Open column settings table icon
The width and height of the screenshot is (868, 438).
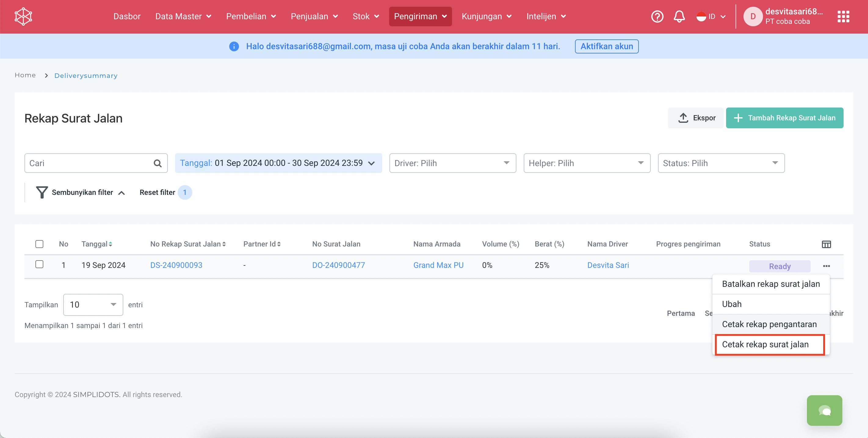click(x=826, y=244)
